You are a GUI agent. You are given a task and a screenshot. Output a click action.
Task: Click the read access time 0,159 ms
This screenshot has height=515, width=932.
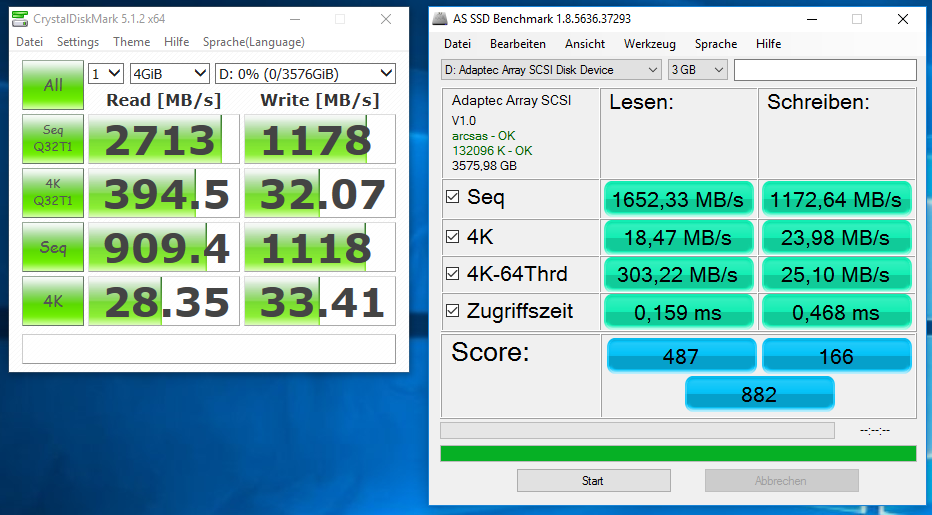pos(678,312)
